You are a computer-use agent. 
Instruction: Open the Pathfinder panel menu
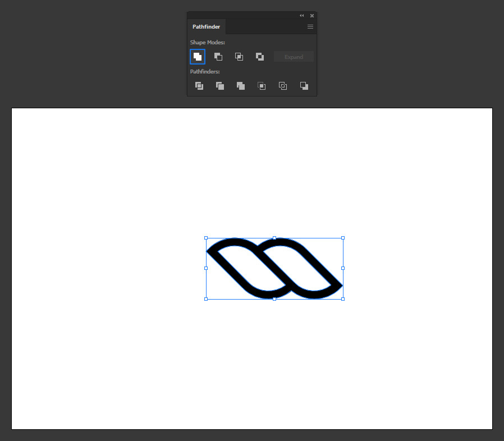(310, 27)
